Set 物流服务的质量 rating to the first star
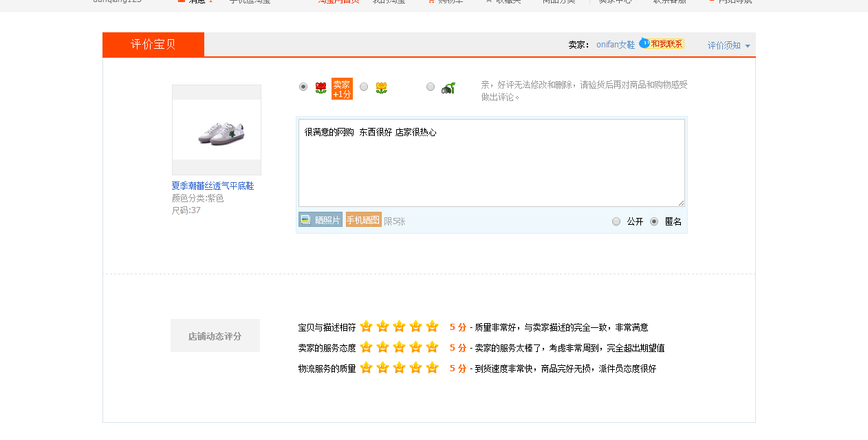868x440 pixels. point(366,368)
